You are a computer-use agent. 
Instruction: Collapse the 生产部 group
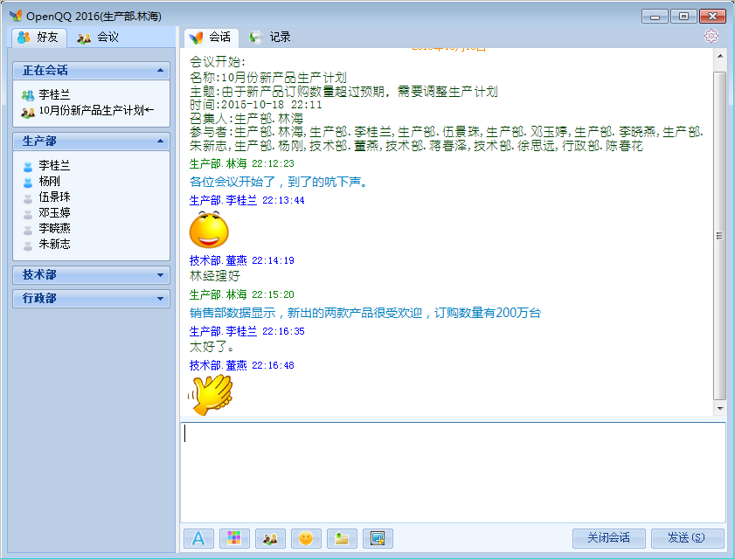[92, 141]
